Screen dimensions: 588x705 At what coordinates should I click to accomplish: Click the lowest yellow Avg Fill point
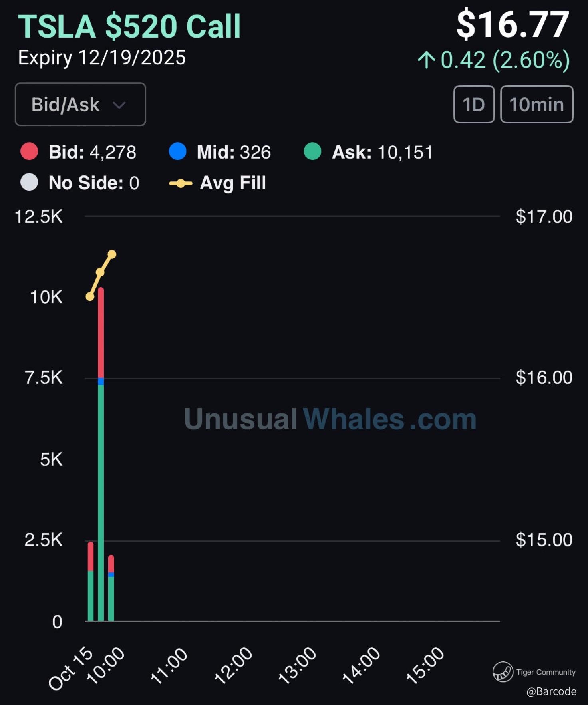(x=90, y=296)
